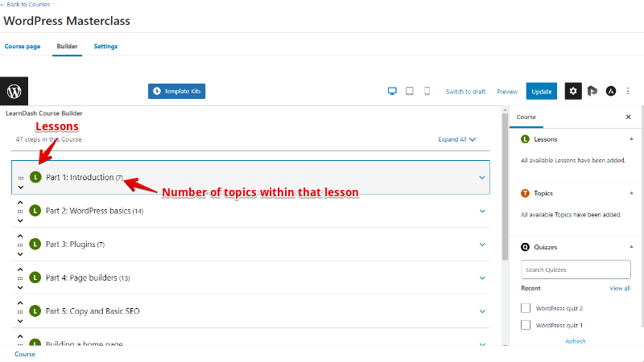
Task: Close the Course sidebar panel
Action: click(x=628, y=117)
